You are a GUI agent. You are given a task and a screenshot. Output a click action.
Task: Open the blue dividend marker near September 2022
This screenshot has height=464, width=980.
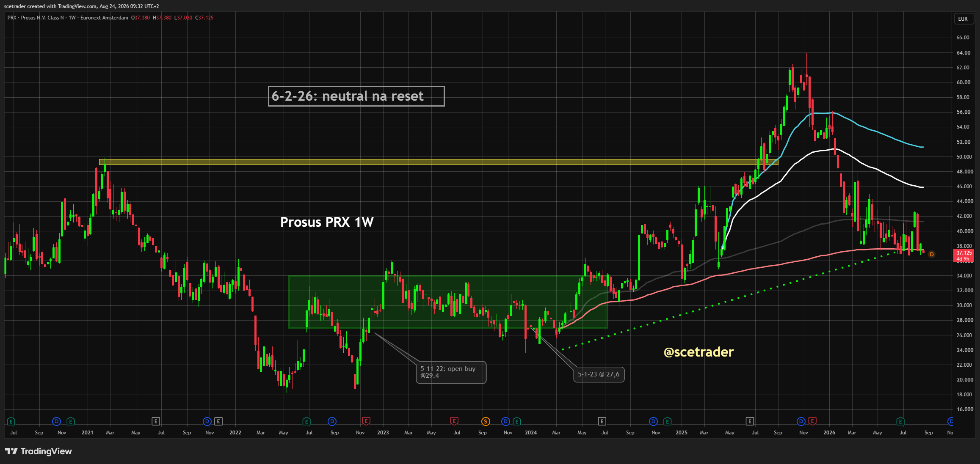[332, 421]
